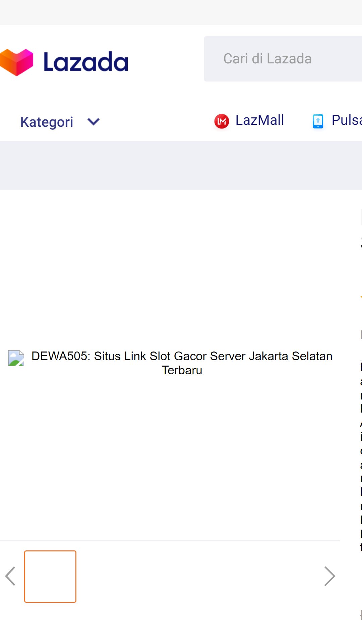Select the highlighted orange-bordered product thumbnail
The image size is (362, 644).
coord(50,577)
